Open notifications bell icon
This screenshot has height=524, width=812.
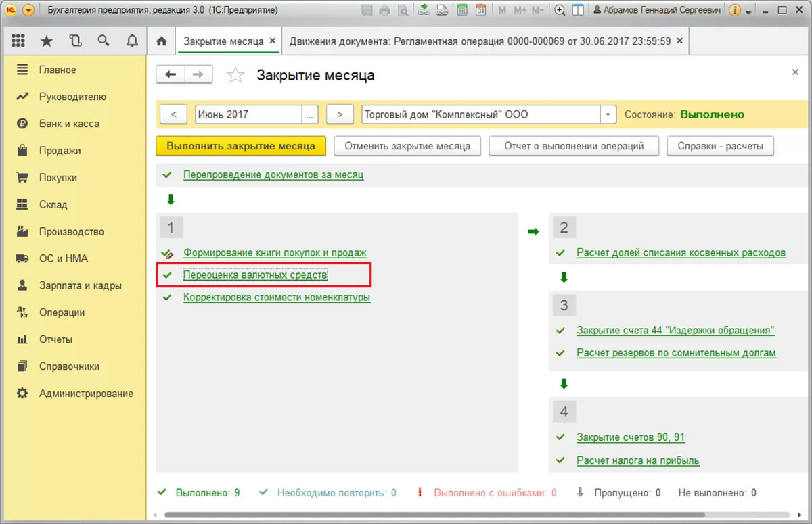point(132,41)
